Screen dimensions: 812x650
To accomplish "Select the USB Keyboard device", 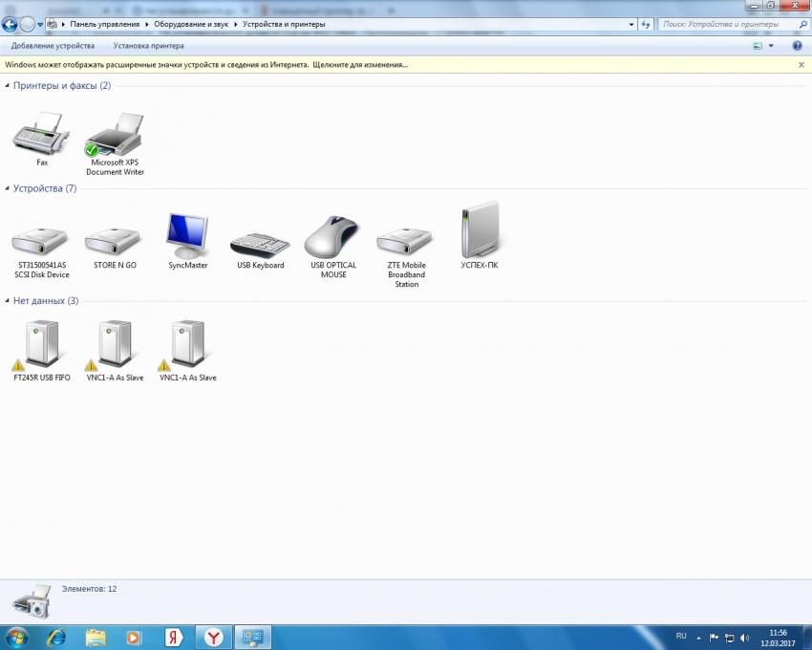I will (260, 243).
